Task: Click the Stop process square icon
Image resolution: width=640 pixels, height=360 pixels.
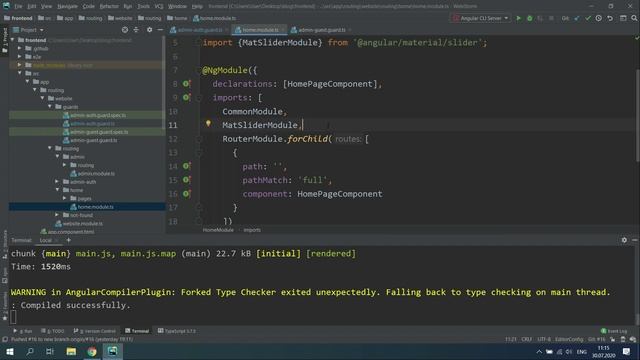Action: pyautogui.click(x=551, y=18)
